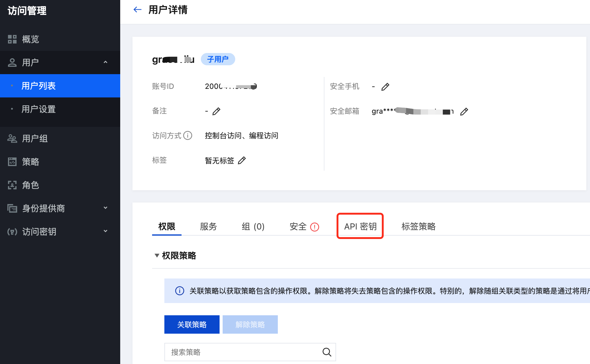Click the pencil icon beside 安全邮箱
The height and width of the screenshot is (364, 590).
464,112
